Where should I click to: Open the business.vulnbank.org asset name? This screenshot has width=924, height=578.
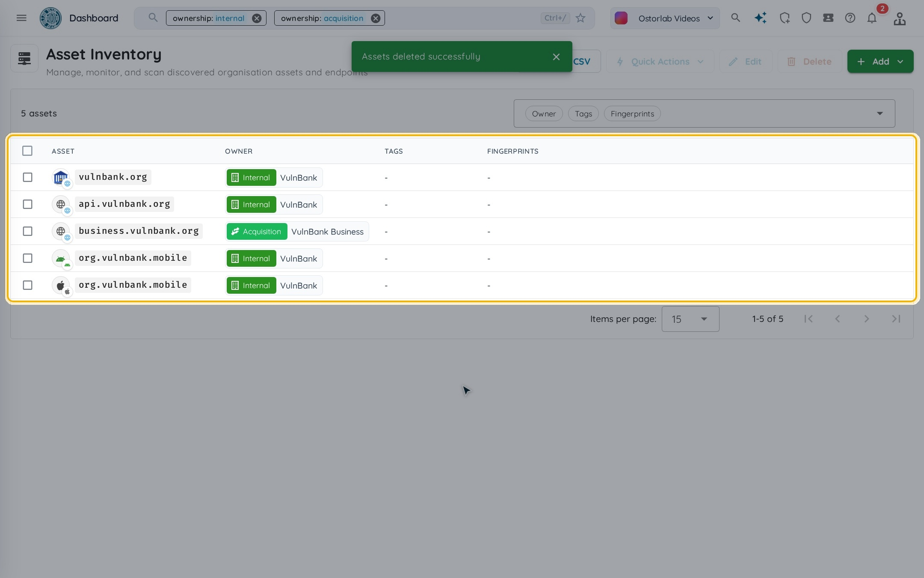[x=139, y=231]
